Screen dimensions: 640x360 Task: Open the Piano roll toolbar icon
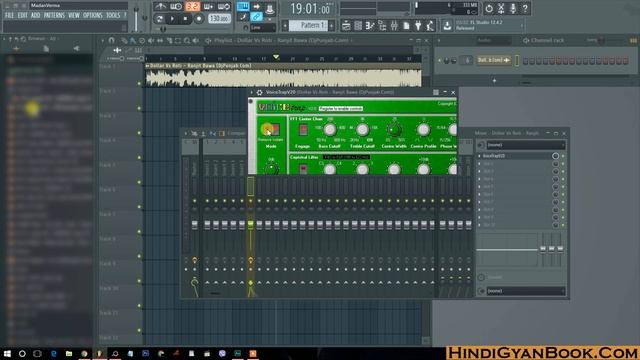point(370,26)
